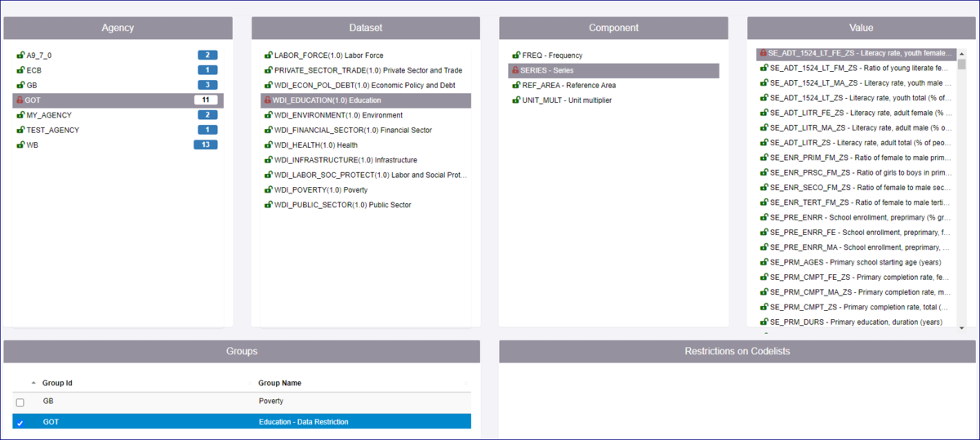
Task: Sort groups by Group Id column arrow
Action: coord(33,383)
